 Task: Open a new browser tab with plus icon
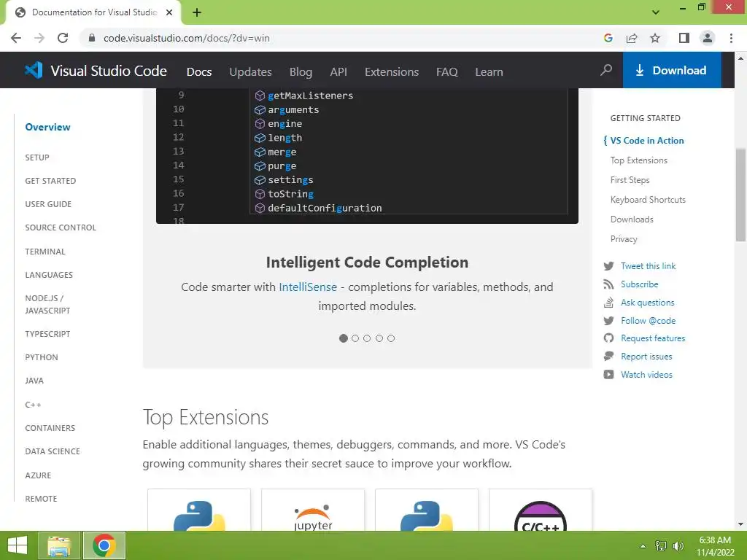coord(197,12)
